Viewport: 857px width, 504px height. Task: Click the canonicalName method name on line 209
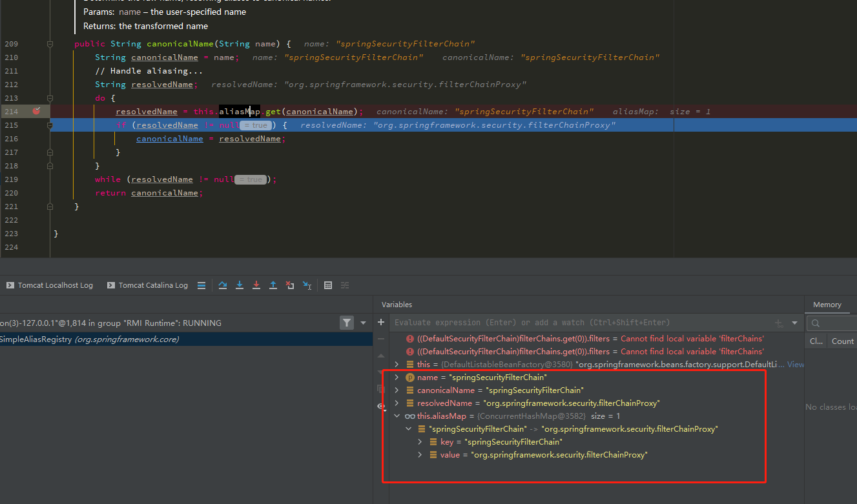180,44
